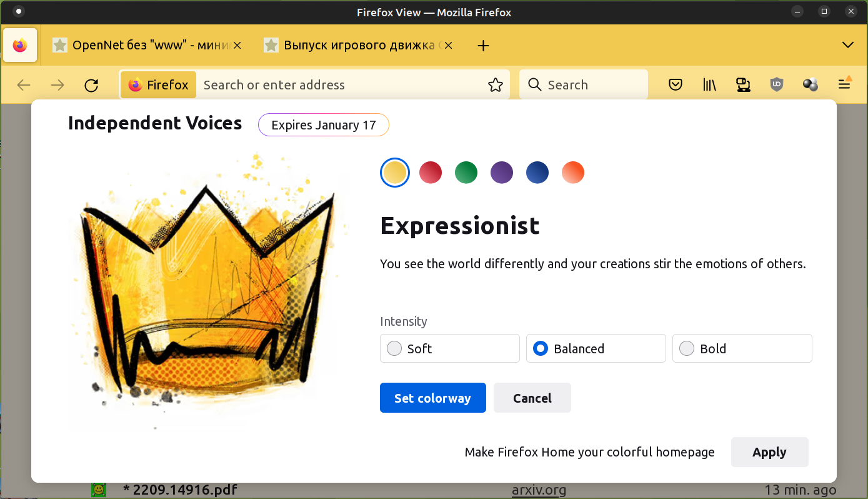Close the OpenNet tab
This screenshot has height=499, width=868.
[237, 46]
